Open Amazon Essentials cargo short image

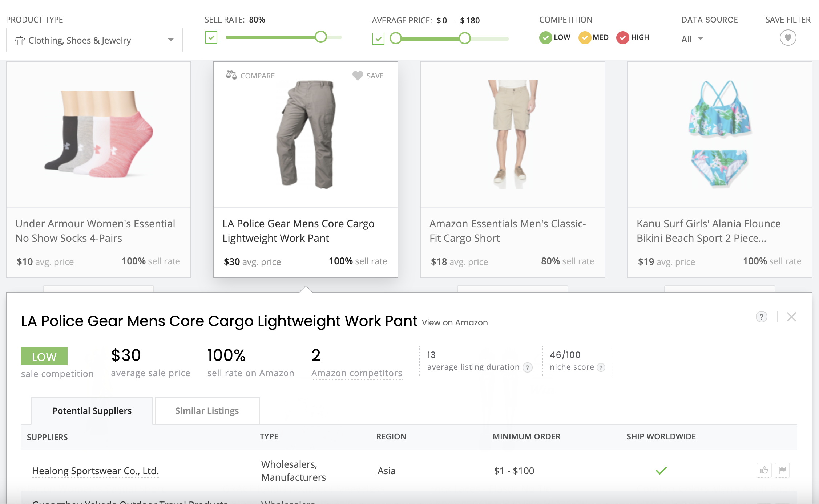(513, 134)
